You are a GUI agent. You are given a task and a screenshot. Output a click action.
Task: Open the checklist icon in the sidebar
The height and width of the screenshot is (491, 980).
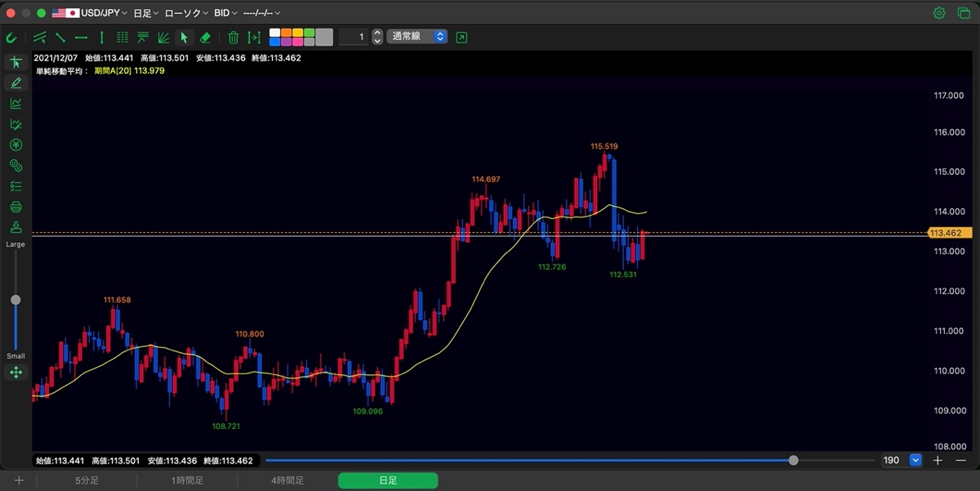tap(16, 186)
